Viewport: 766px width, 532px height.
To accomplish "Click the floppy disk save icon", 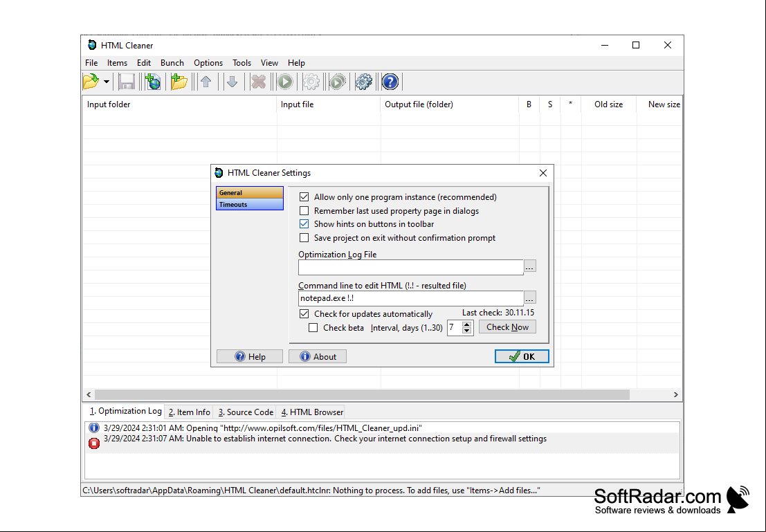I will (127, 82).
